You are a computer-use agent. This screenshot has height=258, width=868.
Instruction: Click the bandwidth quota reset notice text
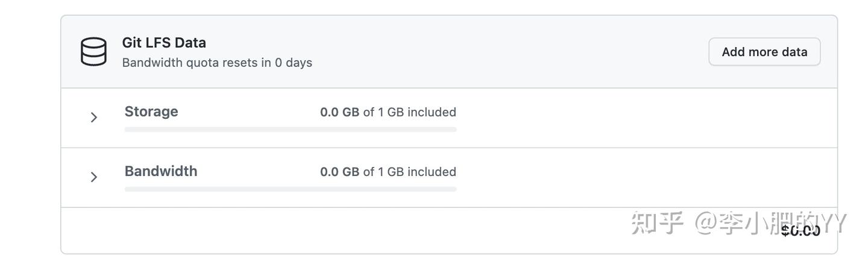click(217, 63)
